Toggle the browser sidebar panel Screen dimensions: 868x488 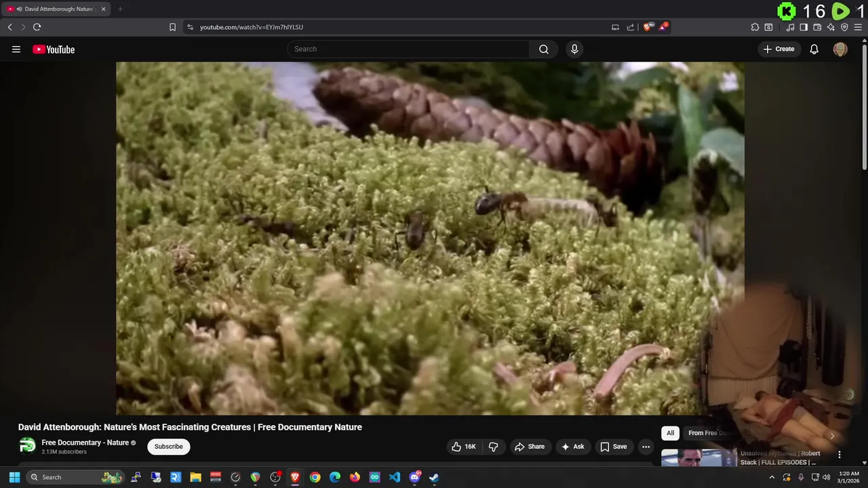coord(804,27)
